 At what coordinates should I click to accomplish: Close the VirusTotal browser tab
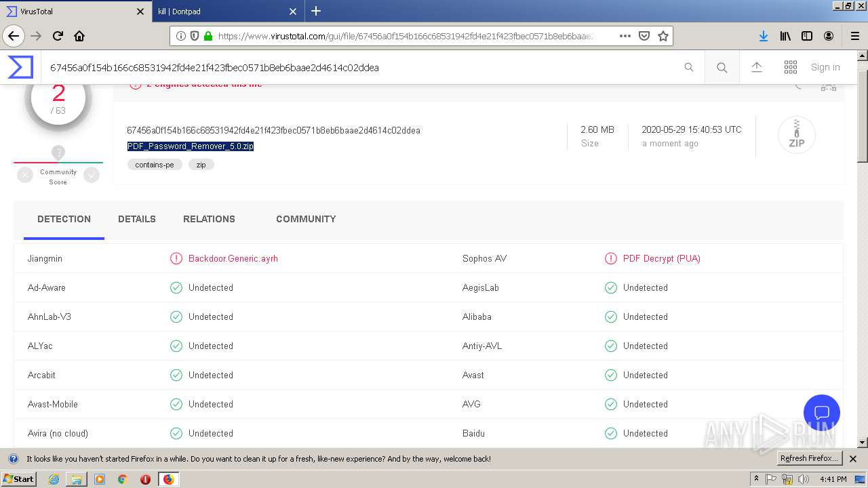click(x=140, y=12)
